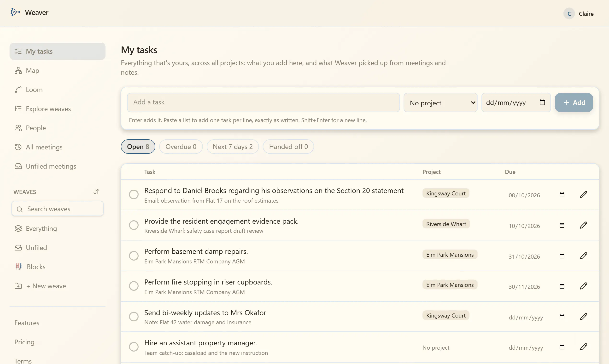Check off Perform basement damp repairs
This screenshot has height=364, width=609.
134,256
